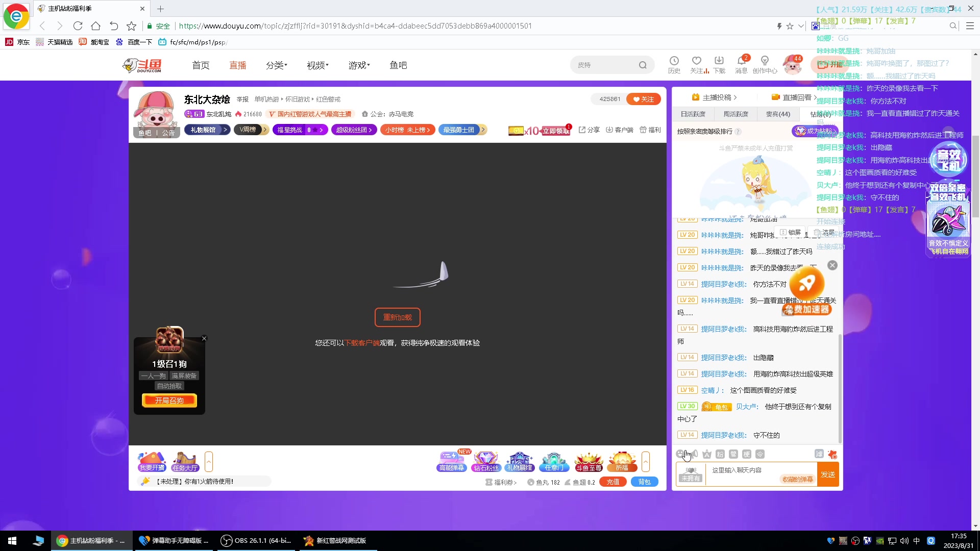
Task: Click the 任意门 portal icon
Action: (554, 461)
